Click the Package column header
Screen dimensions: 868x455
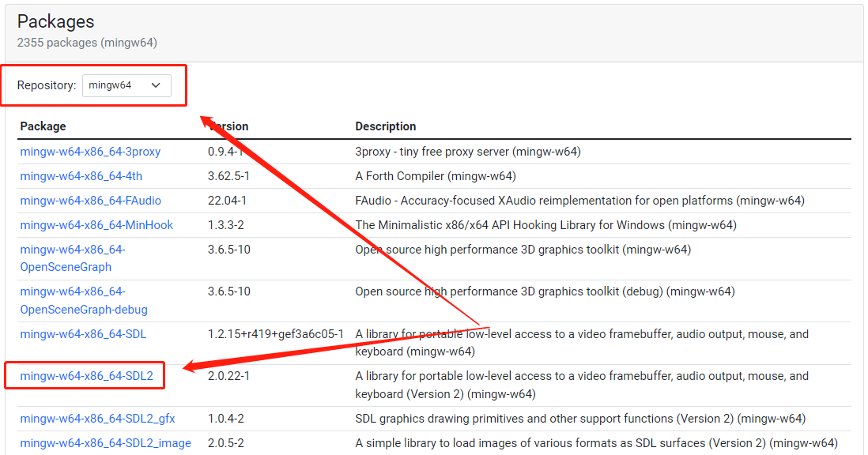pyautogui.click(x=43, y=126)
